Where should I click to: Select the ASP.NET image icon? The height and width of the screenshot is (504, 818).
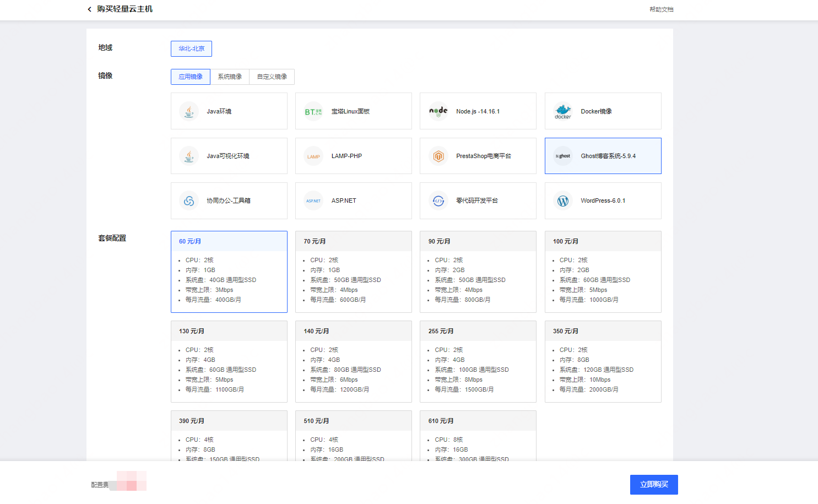click(313, 200)
